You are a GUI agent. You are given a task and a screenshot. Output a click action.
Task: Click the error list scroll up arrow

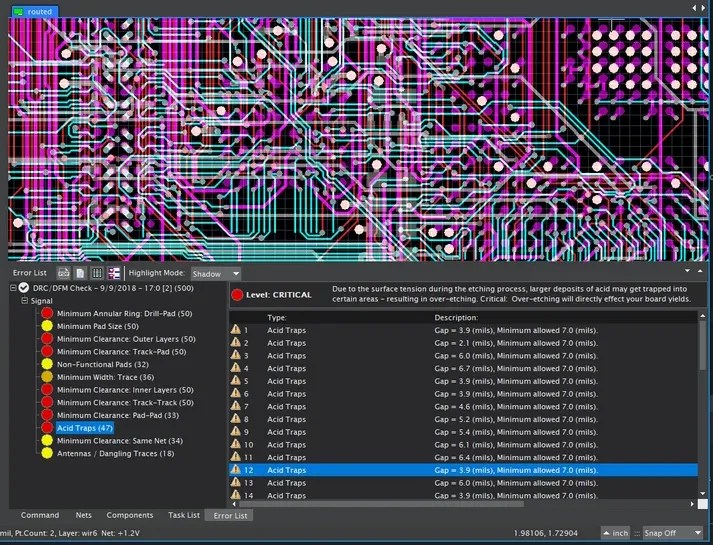703,315
